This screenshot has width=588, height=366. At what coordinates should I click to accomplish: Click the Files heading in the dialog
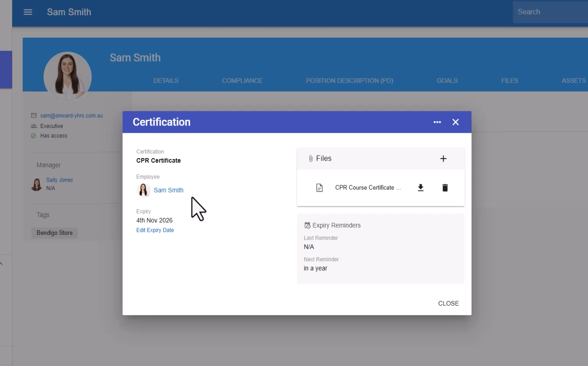tap(324, 159)
